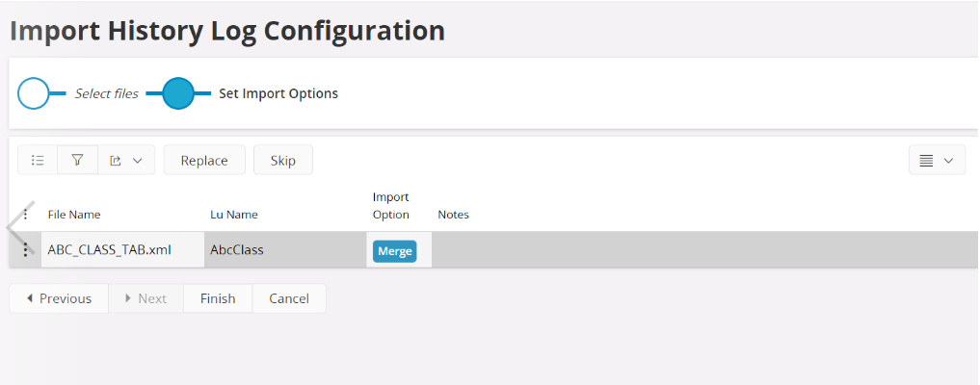Open the row density dropdown arrow
This screenshot has width=980, height=385.
(948, 161)
